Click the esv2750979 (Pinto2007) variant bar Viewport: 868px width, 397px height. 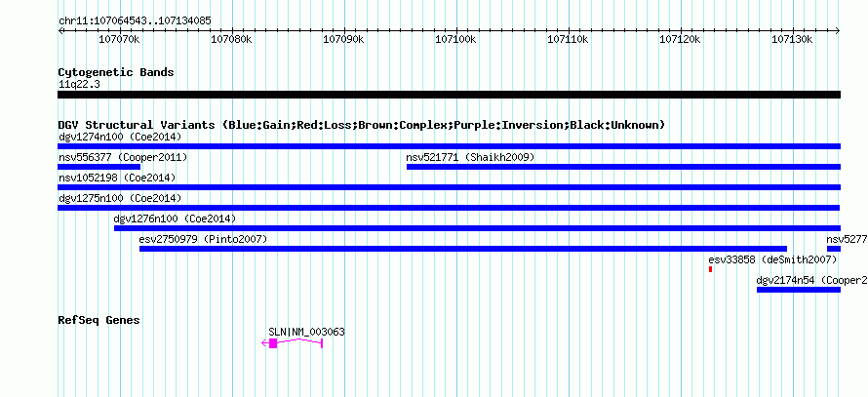tap(463, 249)
